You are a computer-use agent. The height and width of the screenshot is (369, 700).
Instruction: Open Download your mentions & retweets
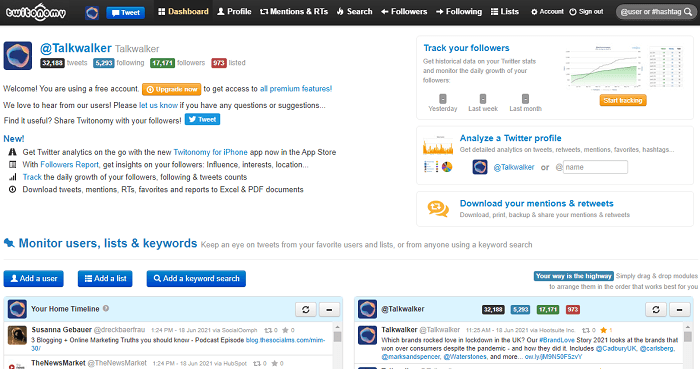click(537, 203)
